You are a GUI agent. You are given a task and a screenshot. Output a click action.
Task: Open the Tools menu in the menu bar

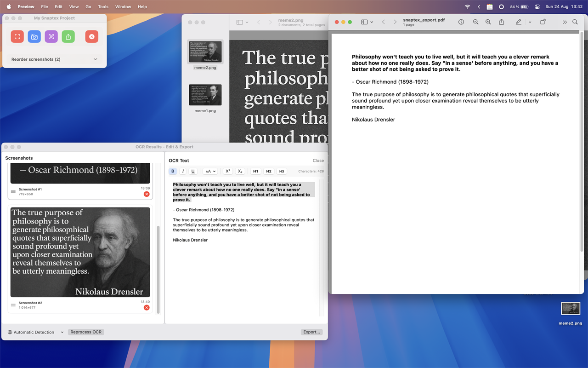[x=103, y=7]
